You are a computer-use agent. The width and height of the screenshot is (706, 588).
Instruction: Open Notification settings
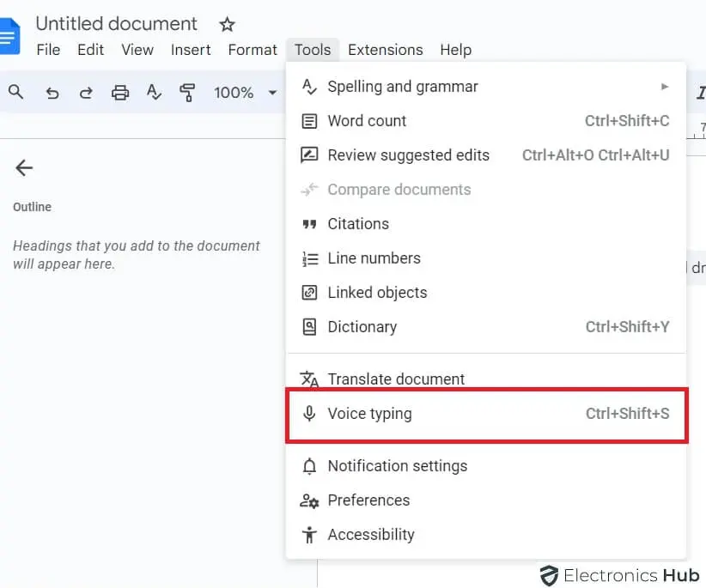pos(486,466)
